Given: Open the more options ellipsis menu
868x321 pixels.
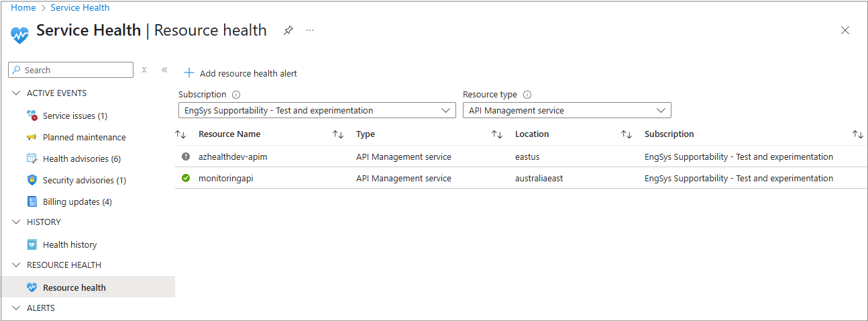Looking at the screenshot, I should click(x=310, y=30).
